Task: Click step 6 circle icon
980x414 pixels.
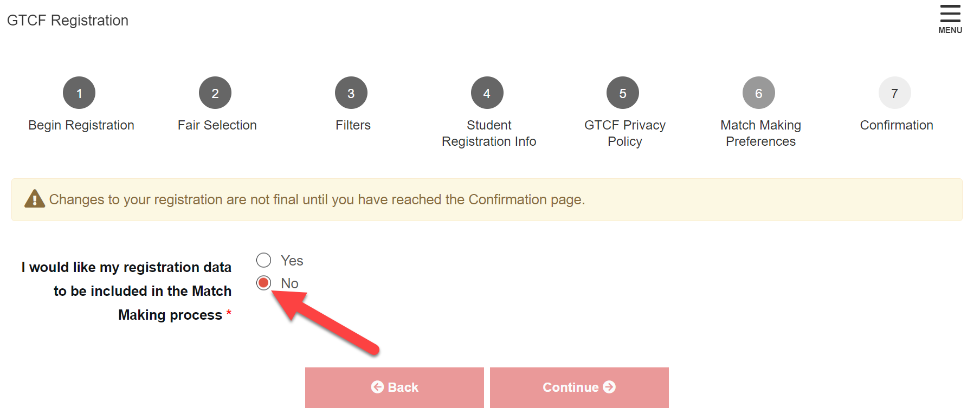Action: [759, 93]
